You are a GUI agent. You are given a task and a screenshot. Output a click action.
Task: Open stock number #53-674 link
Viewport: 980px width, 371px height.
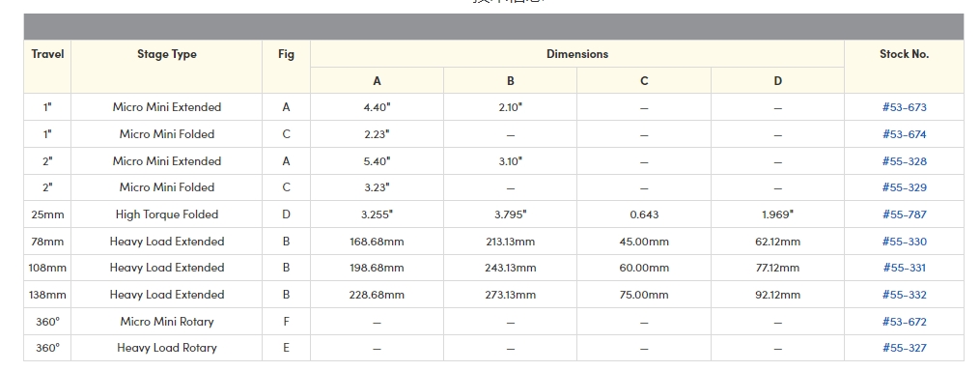pos(904,134)
